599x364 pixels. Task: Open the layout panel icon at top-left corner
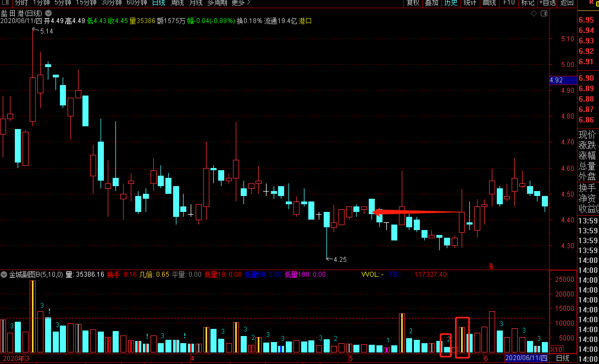click(5, 2)
